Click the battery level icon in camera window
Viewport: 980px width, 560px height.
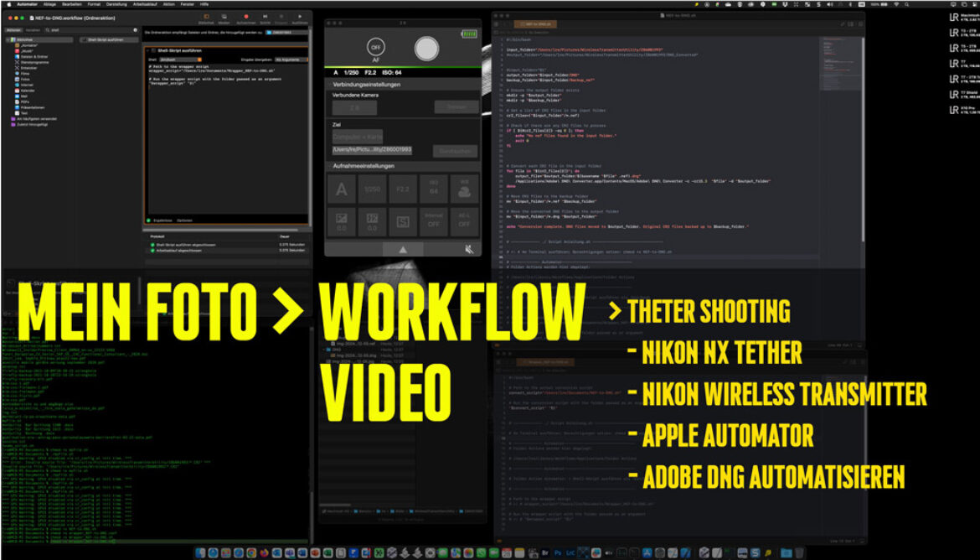click(469, 34)
